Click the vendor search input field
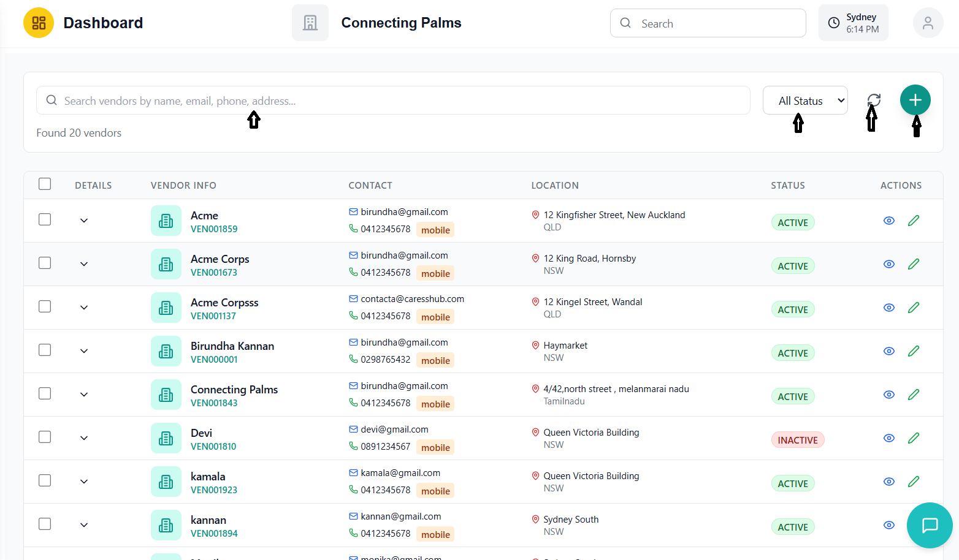 392,100
